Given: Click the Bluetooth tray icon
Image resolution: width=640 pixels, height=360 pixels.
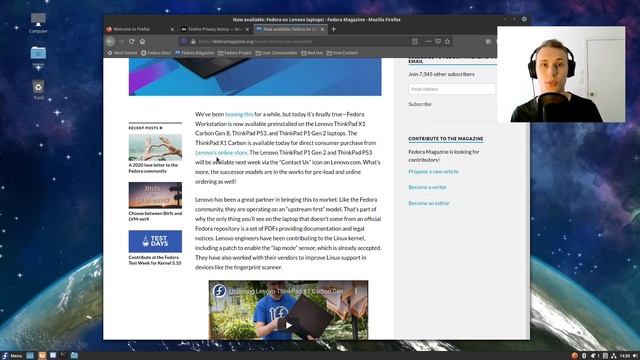Looking at the screenshot, I should [584, 356].
